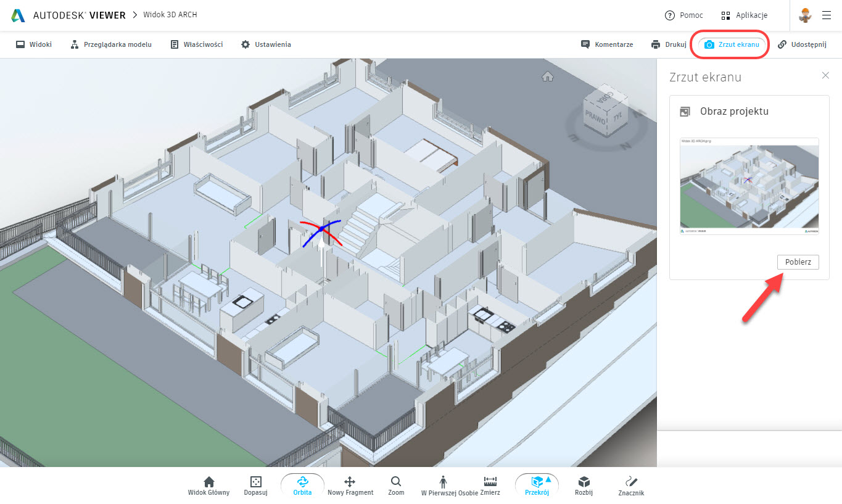Open the Widoki views panel
842x504 pixels.
(x=34, y=44)
